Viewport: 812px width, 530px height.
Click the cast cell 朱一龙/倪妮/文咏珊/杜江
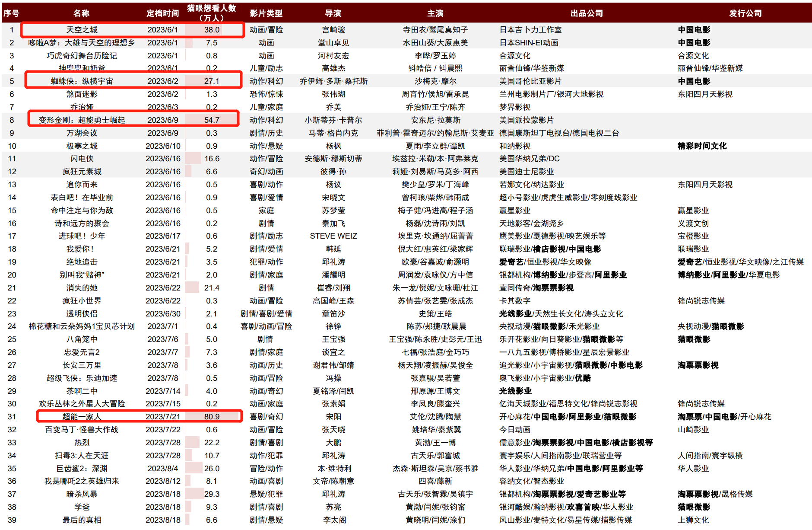pos(435,288)
